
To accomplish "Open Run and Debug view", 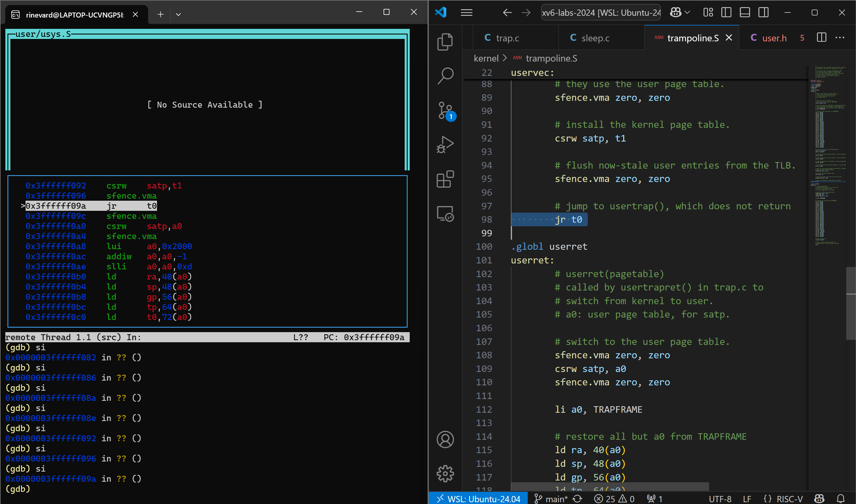I will (445, 145).
